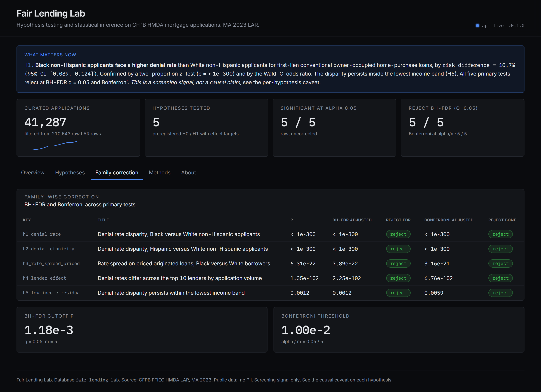Select the h5_low_income_residual key
541x392 pixels.
click(52, 293)
